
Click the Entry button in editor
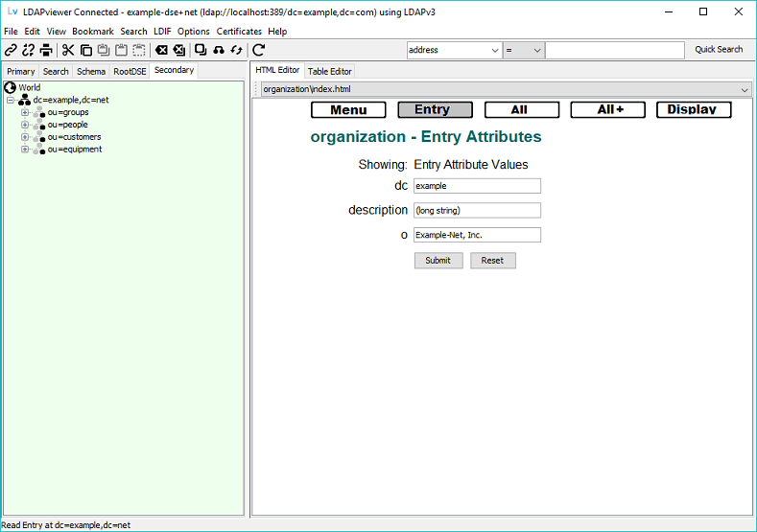coord(435,110)
